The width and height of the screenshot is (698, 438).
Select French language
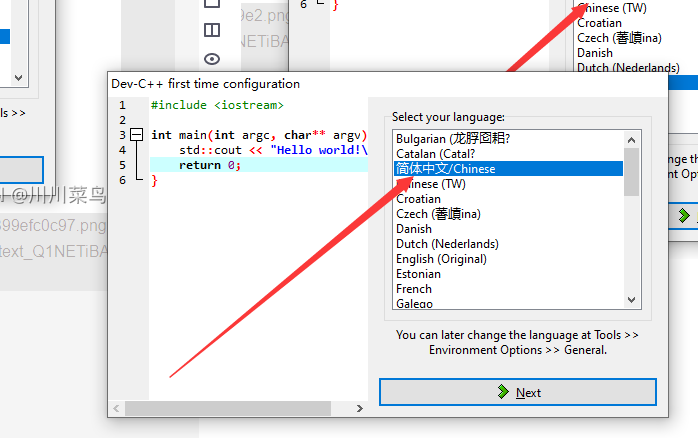(414, 289)
